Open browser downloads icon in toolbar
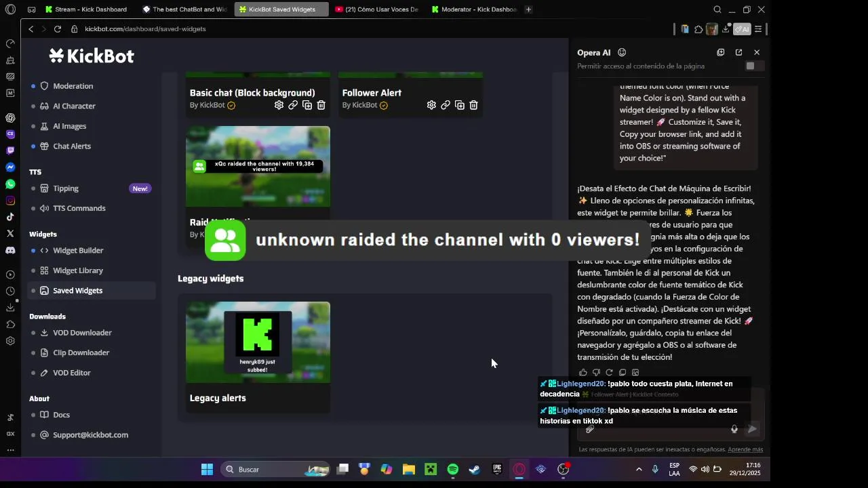 (x=726, y=29)
